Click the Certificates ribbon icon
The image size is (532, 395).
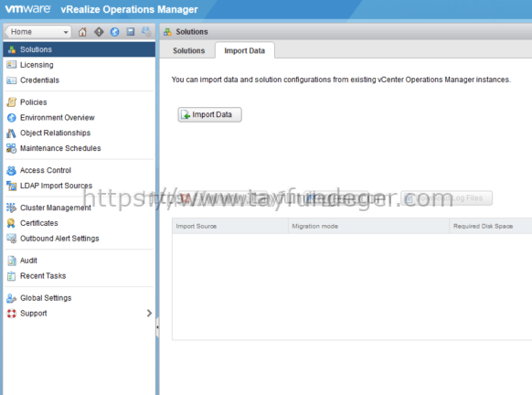11,223
